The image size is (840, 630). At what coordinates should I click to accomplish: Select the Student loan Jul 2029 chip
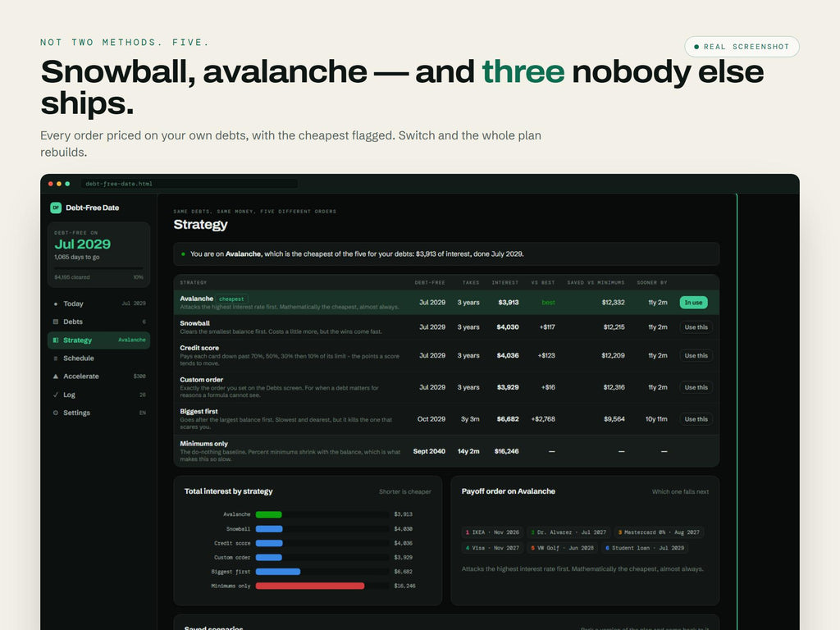(x=645, y=548)
